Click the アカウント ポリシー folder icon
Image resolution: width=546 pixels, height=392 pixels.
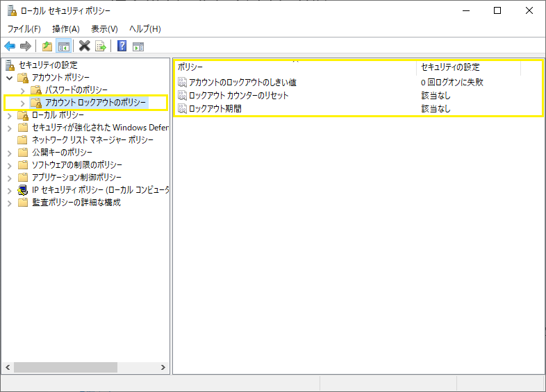(x=23, y=78)
